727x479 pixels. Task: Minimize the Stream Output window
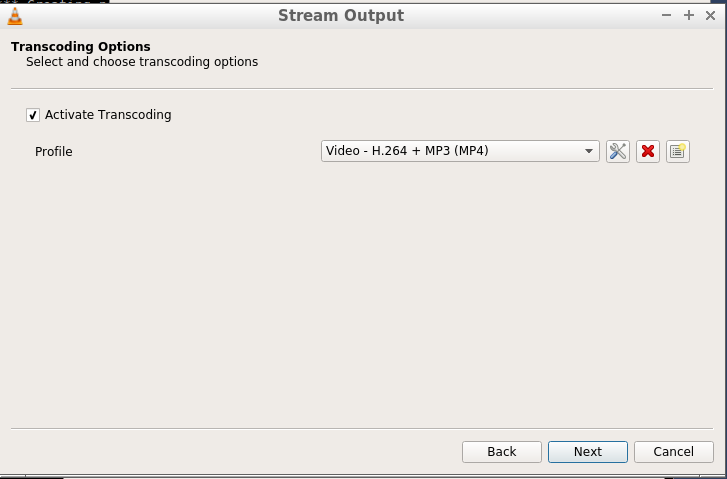click(666, 15)
